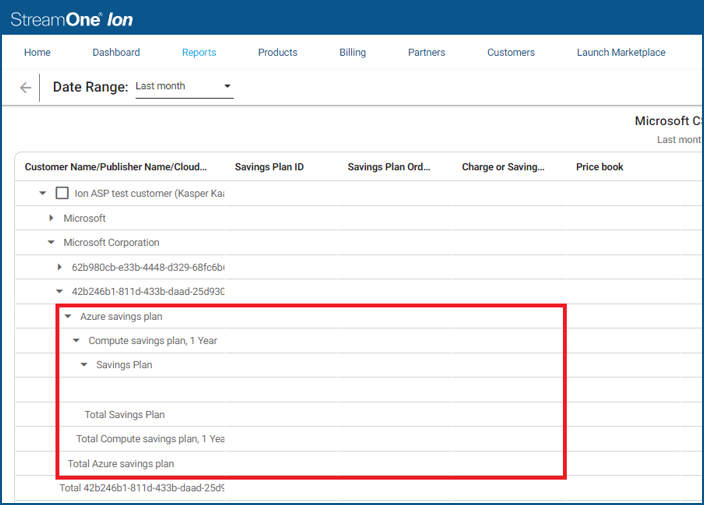
Task: Open the Dashboard menu
Action: pyautogui.click(x=116, y=53)
